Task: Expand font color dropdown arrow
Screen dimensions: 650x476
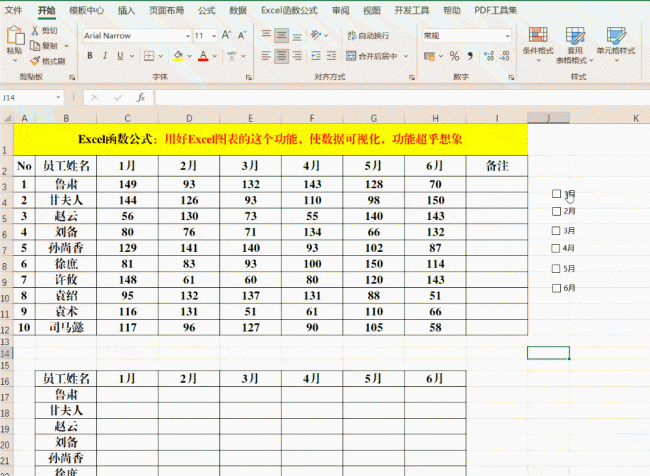Action: 215,56
